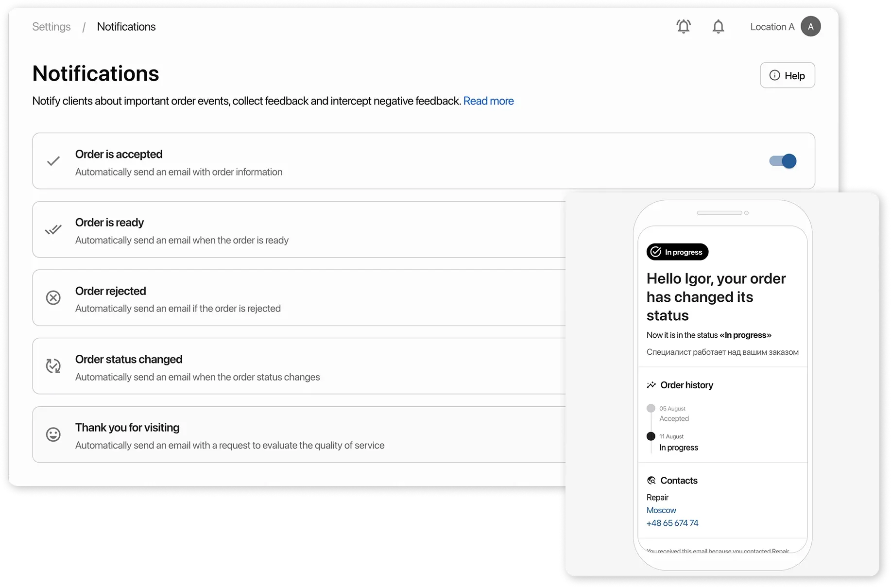Click the 11 August timeline dot in Order history
The height and width of the screenshot is (588, 891).
pyautogui.click(x=651, y=436)
